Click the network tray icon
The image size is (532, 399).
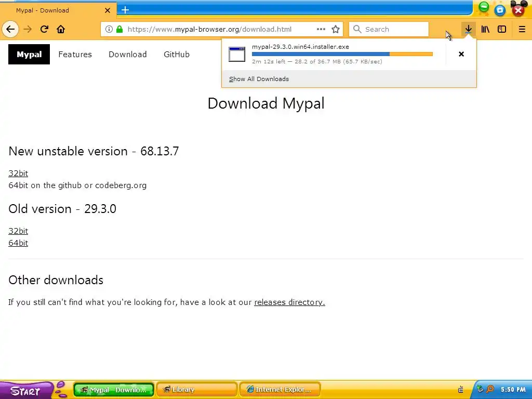tap(480, 389)
